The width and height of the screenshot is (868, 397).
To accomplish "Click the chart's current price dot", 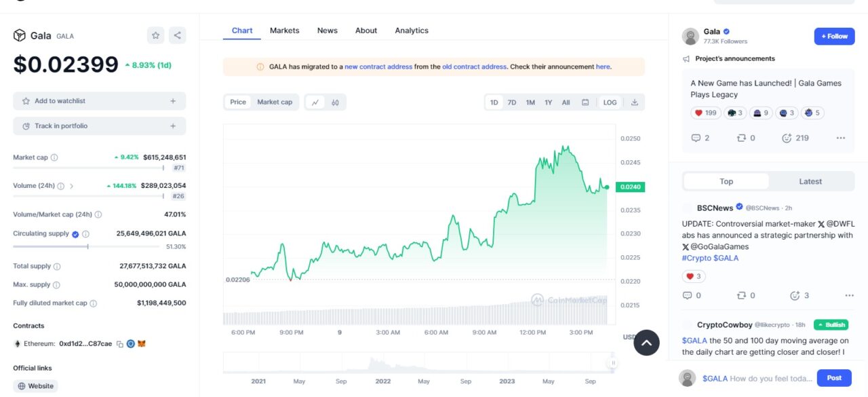I will (607, 187).
